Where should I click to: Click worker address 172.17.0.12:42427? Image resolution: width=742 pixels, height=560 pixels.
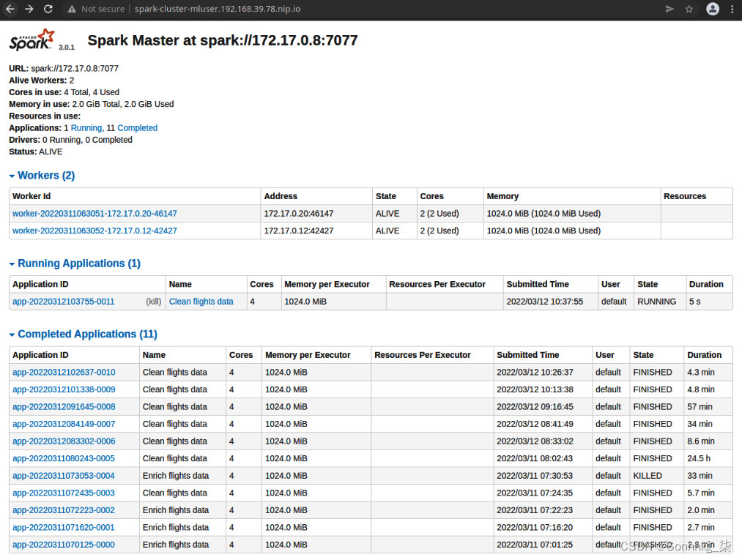pyautogui.click(x=299, y=231)
